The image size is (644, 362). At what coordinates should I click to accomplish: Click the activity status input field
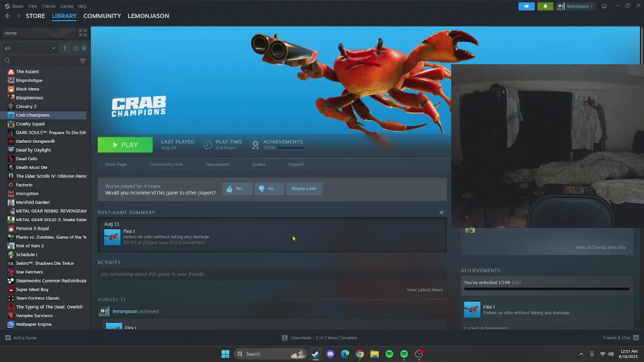[272, 274]
